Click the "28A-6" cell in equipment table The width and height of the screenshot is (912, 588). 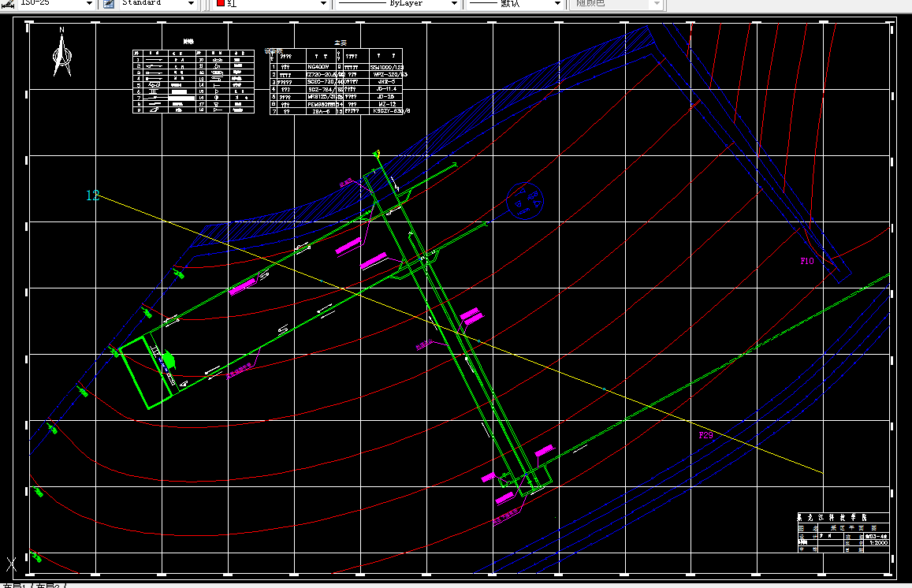click(x=321, y=111)
